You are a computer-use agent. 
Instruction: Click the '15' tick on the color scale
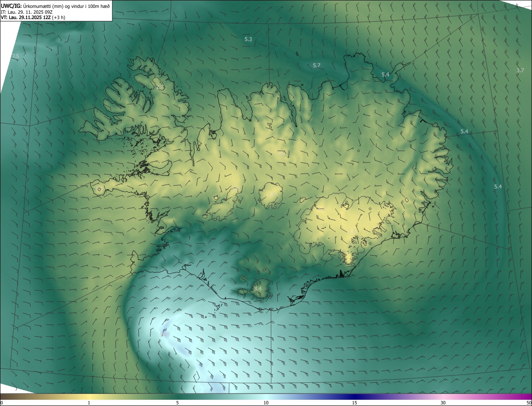tap(355, 403)
